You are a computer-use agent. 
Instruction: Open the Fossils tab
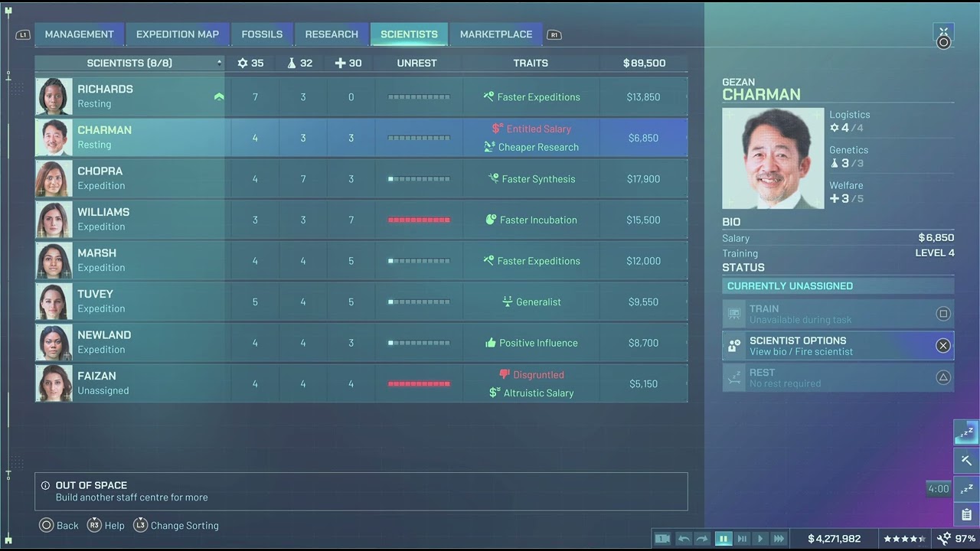tap(262, 34)
